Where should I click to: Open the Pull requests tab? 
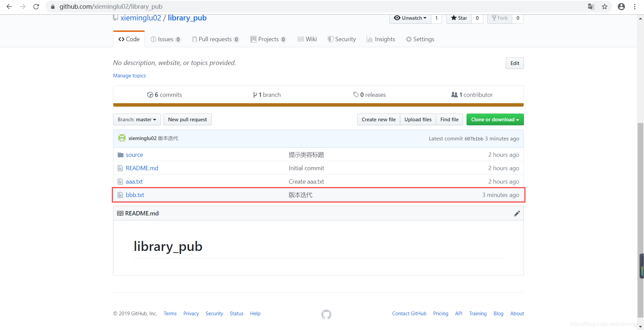tap(215, 39)
